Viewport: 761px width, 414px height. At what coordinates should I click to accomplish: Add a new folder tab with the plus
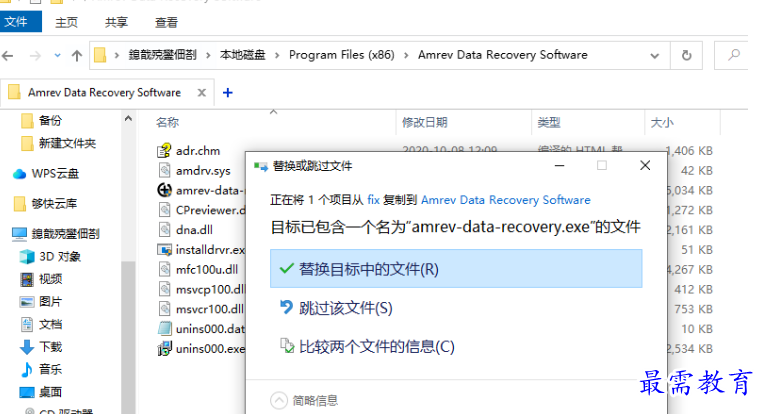point(228,92)
